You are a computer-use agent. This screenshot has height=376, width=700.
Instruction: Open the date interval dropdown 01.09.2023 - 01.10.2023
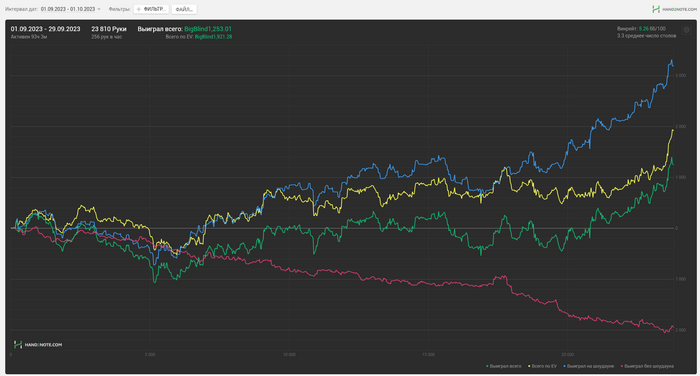click(71, 9)
